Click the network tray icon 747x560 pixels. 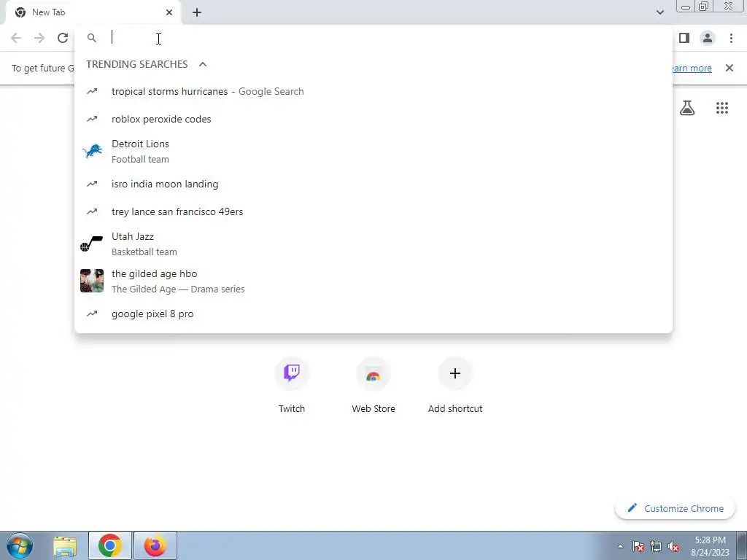656,546
